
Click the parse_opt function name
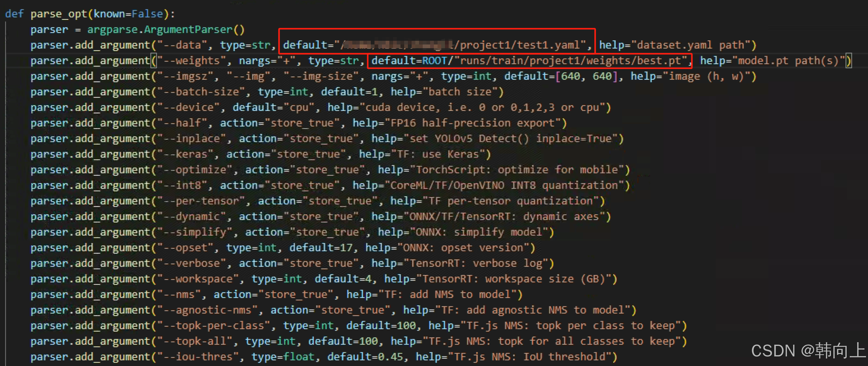59,14
